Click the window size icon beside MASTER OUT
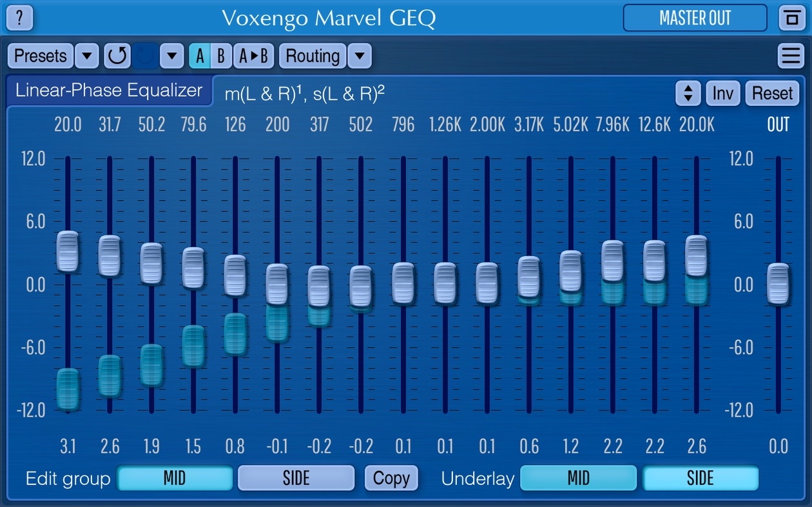 (791, 17)
